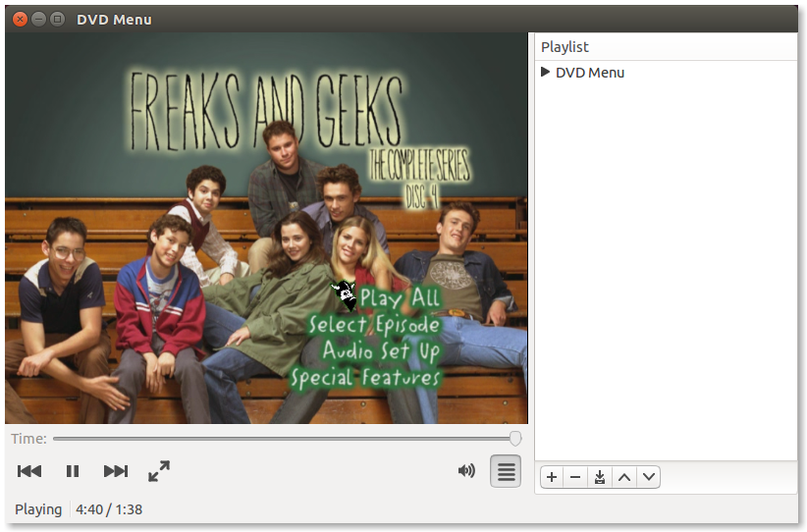Click the middle of the Time seek bar
The width and height of the screenshot is (807, 532).
tap(287, 439)
